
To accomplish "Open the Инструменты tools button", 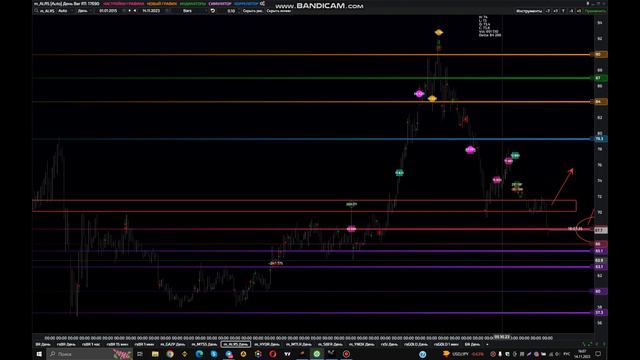I will pyautogui.click(x=529, y=11).
